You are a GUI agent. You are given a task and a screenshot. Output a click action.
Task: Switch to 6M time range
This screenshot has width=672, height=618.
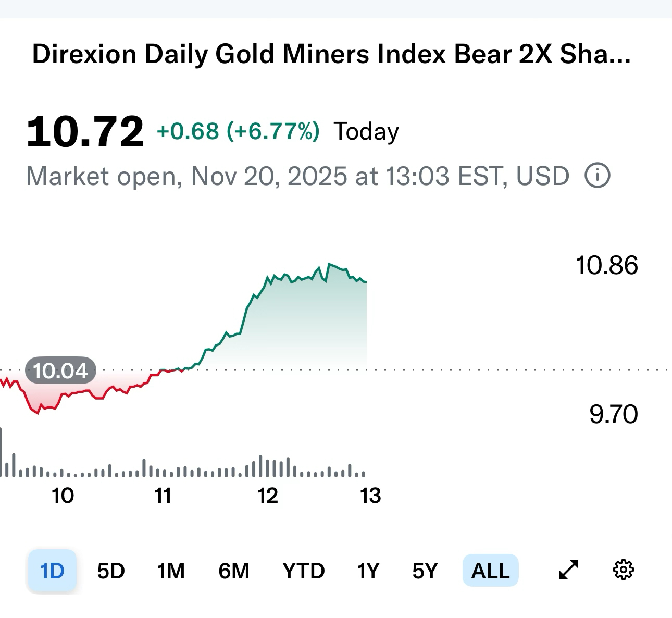click(234, 571)
